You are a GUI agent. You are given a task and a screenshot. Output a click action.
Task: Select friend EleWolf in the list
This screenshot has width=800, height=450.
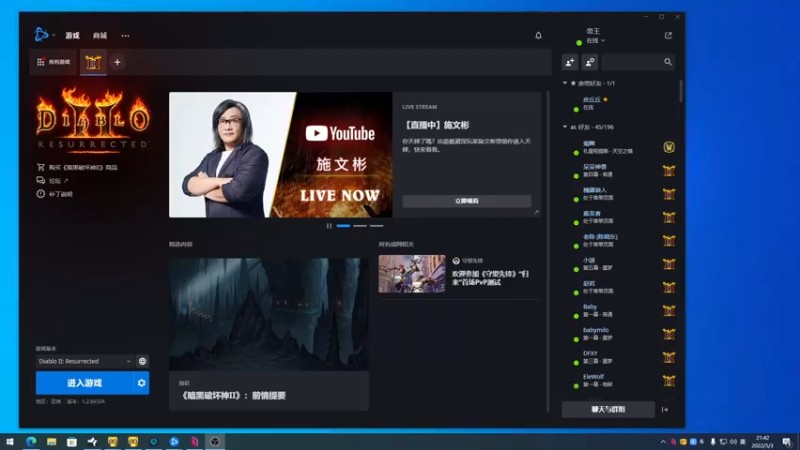617,380
